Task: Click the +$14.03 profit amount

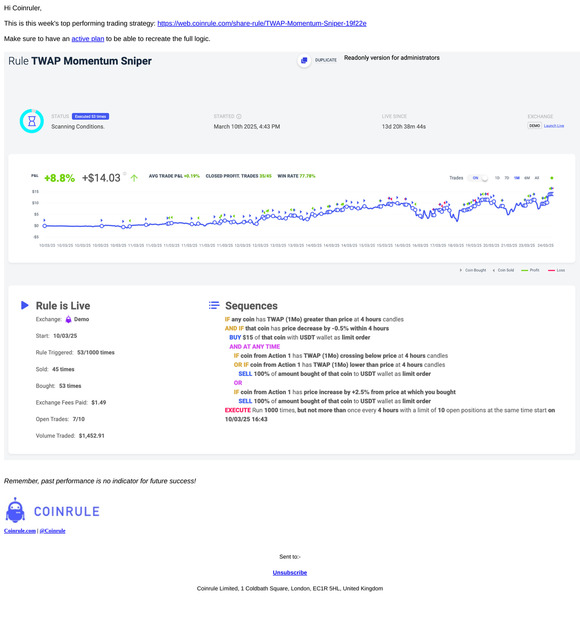Action: (101, 178)
